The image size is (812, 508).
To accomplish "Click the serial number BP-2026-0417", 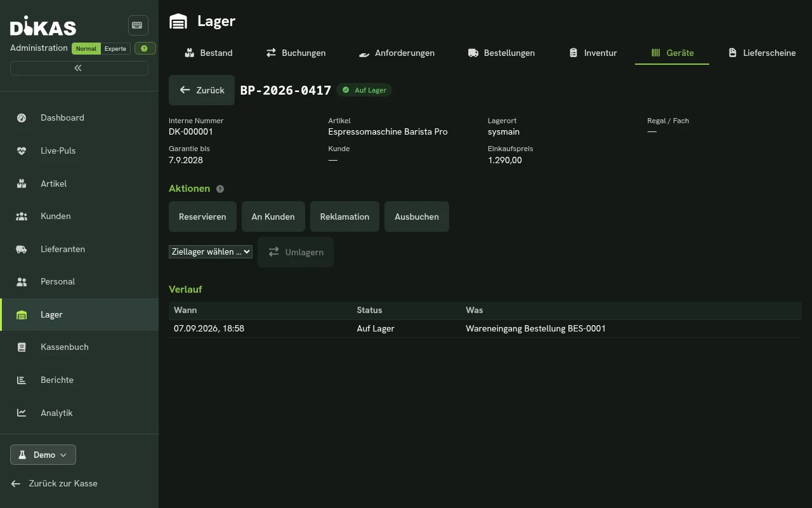I will tap(285, 90).
